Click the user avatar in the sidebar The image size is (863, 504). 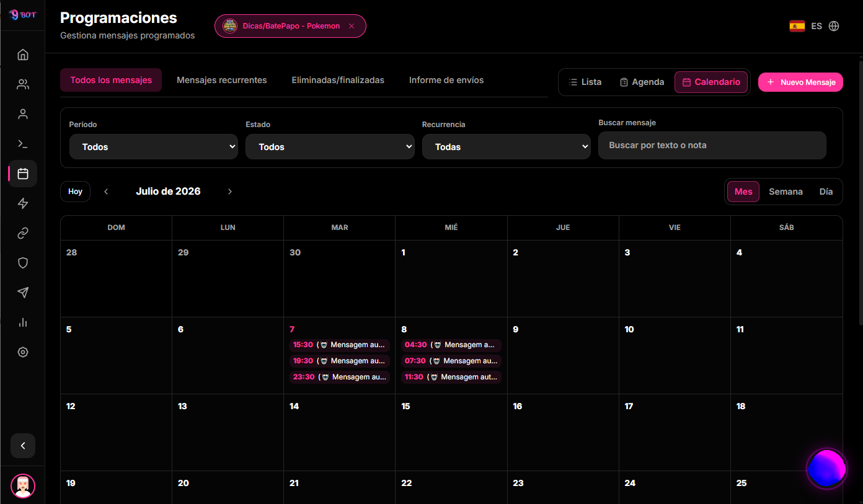23,486
